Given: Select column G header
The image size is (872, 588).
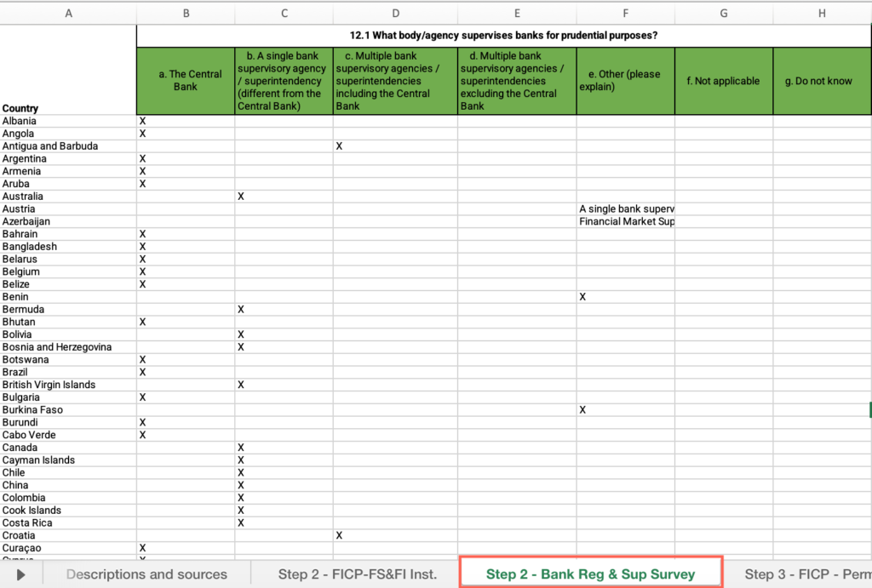Looking at the screenshot, I should pos(724,13).
